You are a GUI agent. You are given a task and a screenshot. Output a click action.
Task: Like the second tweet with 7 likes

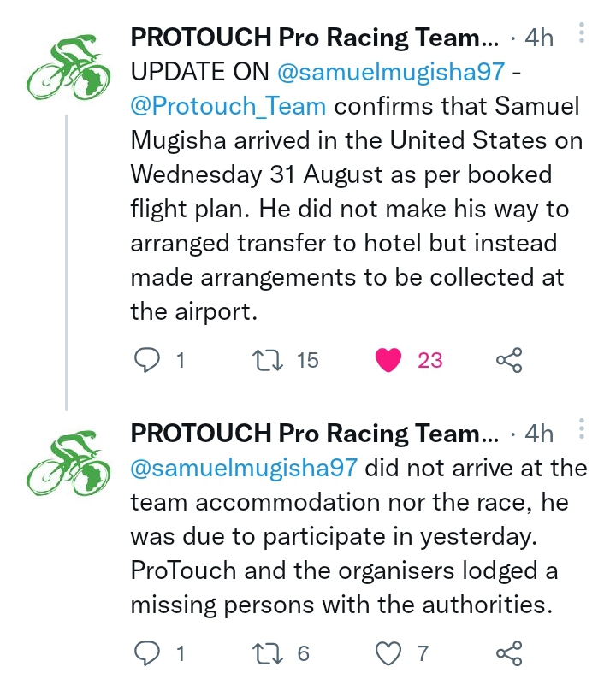pos(388,653)
